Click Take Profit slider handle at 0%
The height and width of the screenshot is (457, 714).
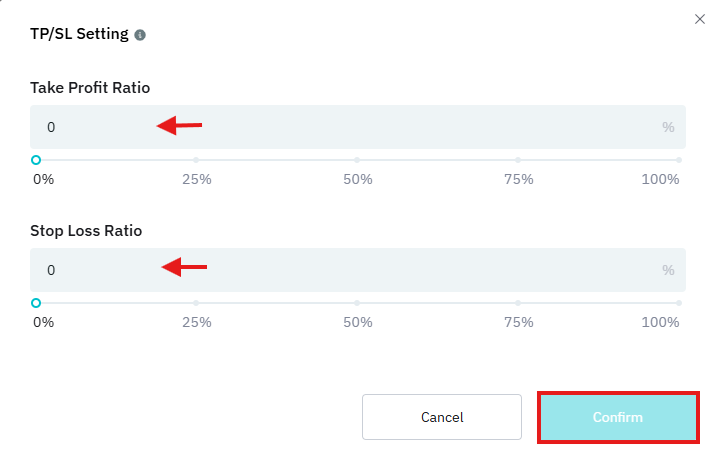36,160
